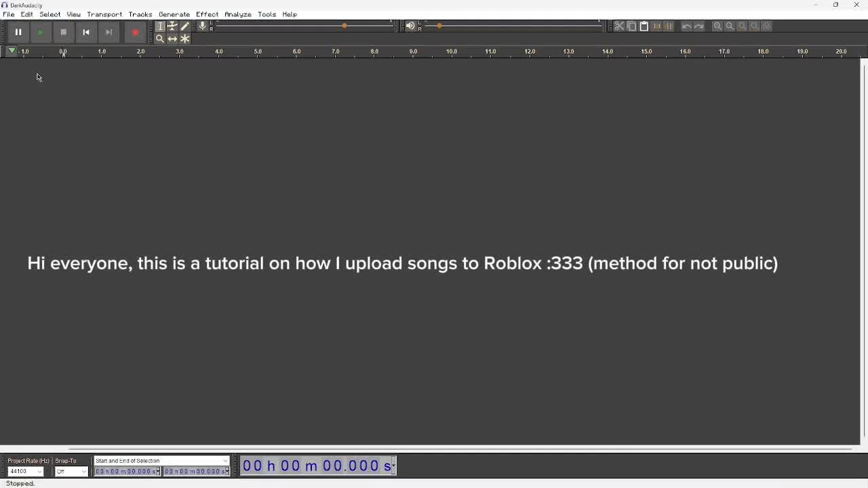
Task: Undo the last action
Action: 686,26
